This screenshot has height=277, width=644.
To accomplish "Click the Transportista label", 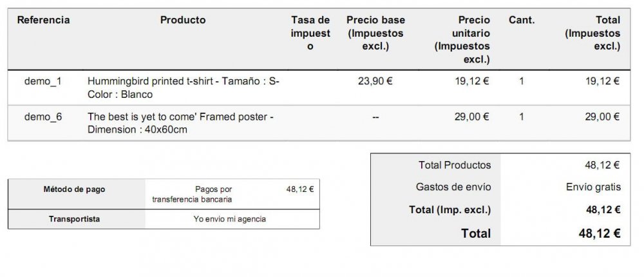I will (x=74, y=219).
